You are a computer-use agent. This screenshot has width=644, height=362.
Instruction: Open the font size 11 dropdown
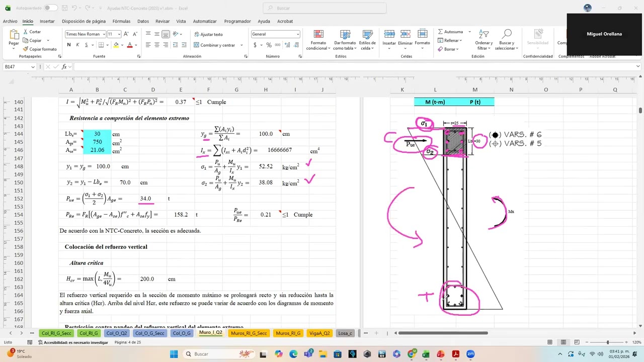click(119, 34)
